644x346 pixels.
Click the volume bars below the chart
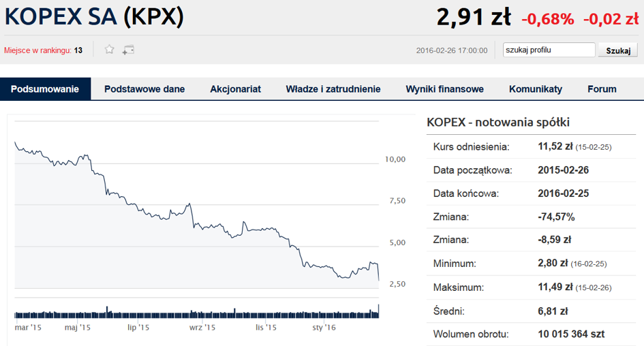(x=196, y=314)
